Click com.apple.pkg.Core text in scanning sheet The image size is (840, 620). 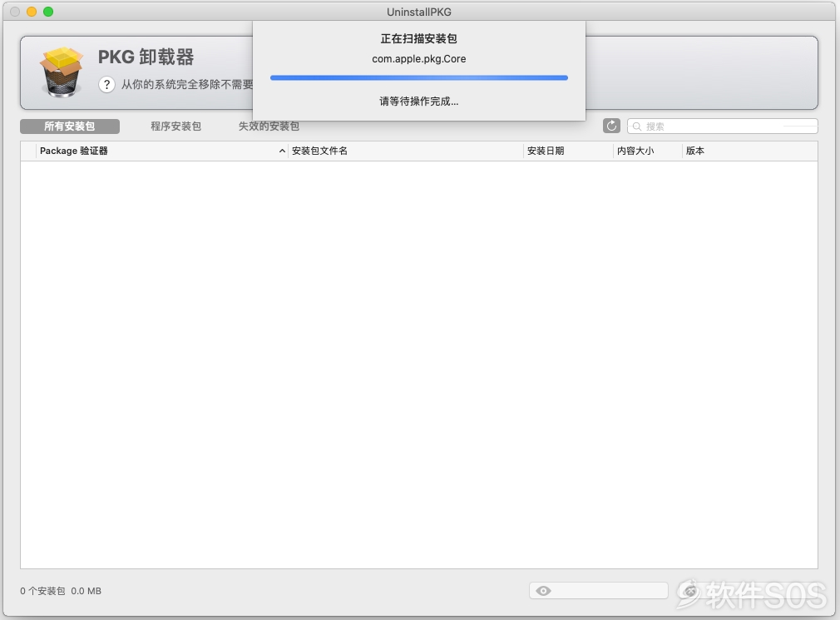coord(419,59)
